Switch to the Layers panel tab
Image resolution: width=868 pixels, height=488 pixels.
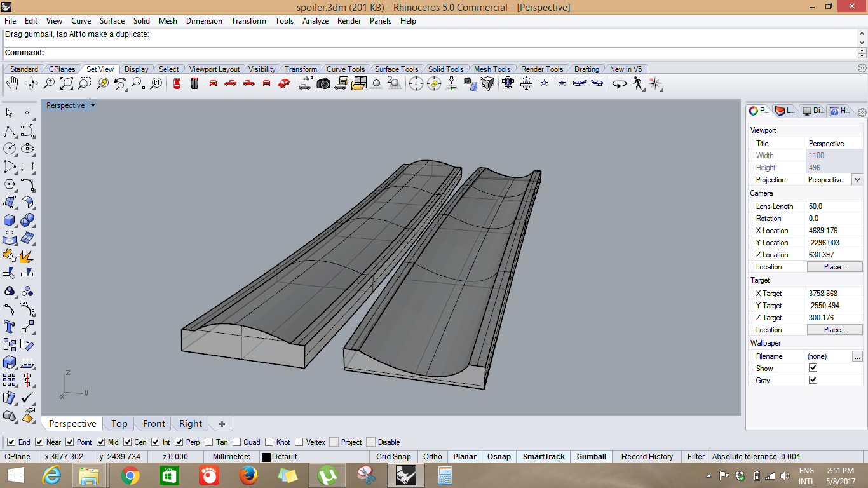(x=786, y=111)
